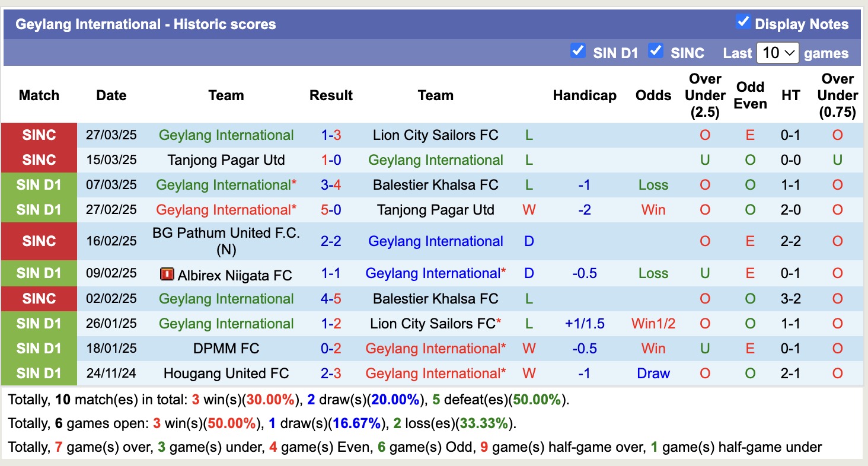This screenshot has width=868, height=466.
Task: Uncheck the SIN D1 league filter
Action: click(577, 51)
